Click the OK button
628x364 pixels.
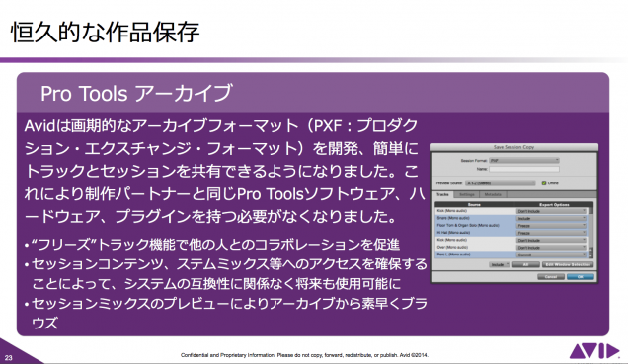coord(581,277)
